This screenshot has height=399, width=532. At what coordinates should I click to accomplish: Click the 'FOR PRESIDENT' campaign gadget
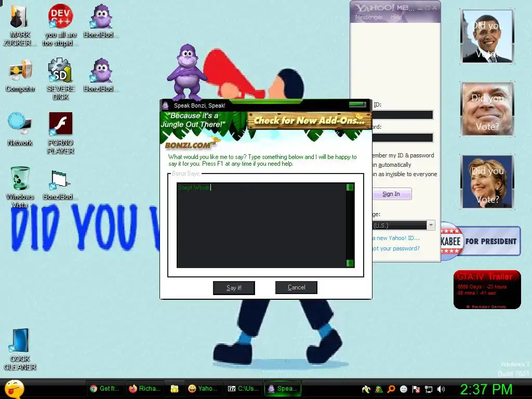click(481, 241)
